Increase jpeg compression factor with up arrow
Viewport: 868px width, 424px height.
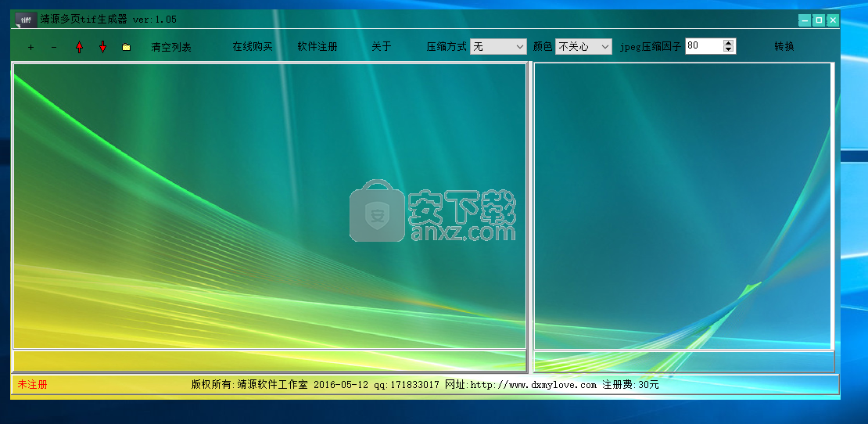[729, 42]
